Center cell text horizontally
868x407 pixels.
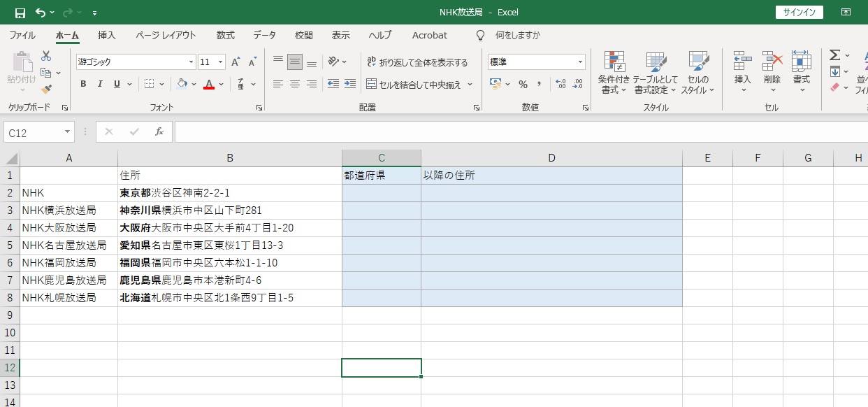295,84
